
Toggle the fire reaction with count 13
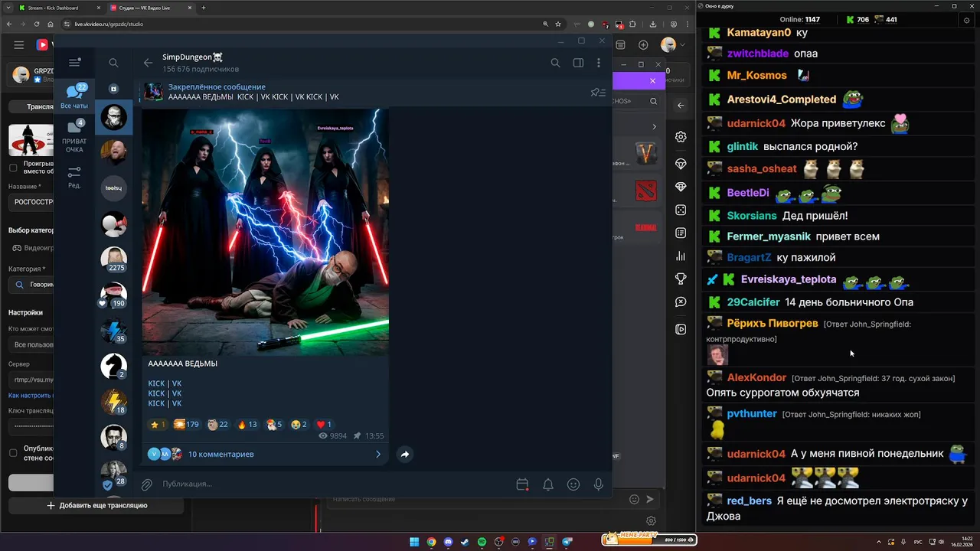(247, 424)
